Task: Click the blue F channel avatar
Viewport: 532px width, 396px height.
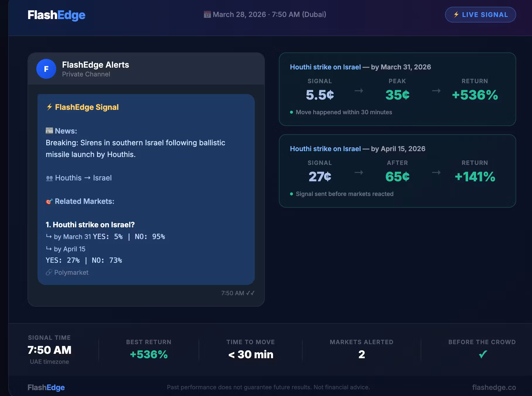Action: click(46, 69)
